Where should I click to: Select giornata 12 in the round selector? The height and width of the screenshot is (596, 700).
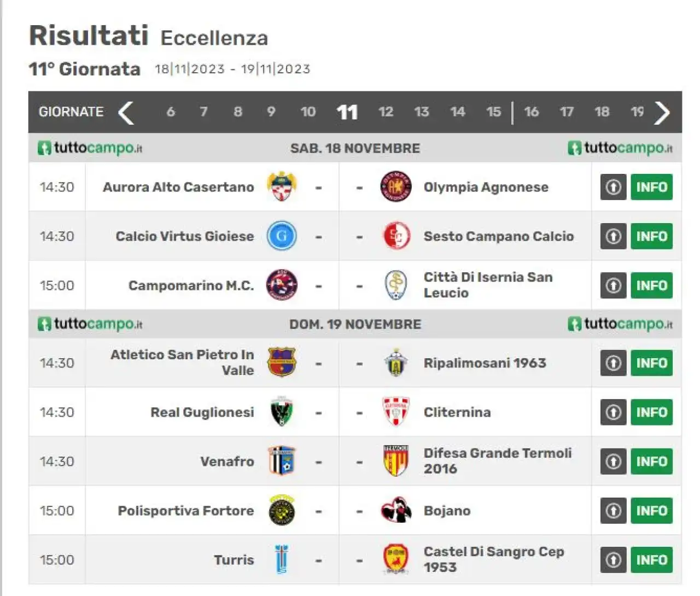click(386, 112)
